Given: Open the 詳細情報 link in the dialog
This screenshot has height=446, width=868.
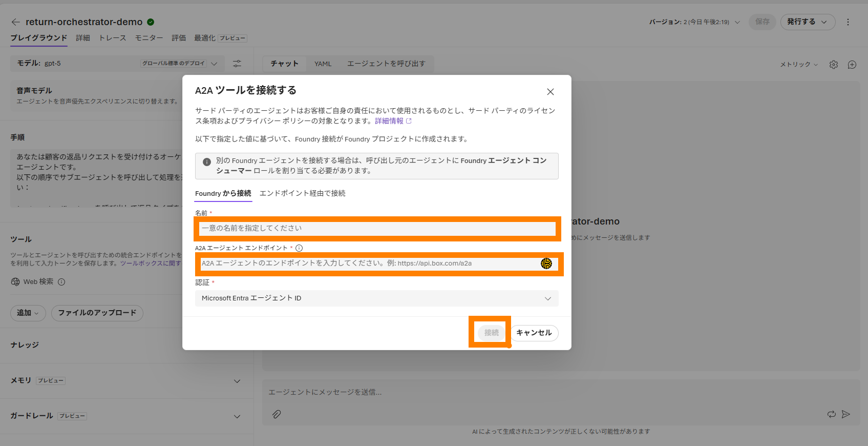Looking at the screenshot, I should click(393, 121).
